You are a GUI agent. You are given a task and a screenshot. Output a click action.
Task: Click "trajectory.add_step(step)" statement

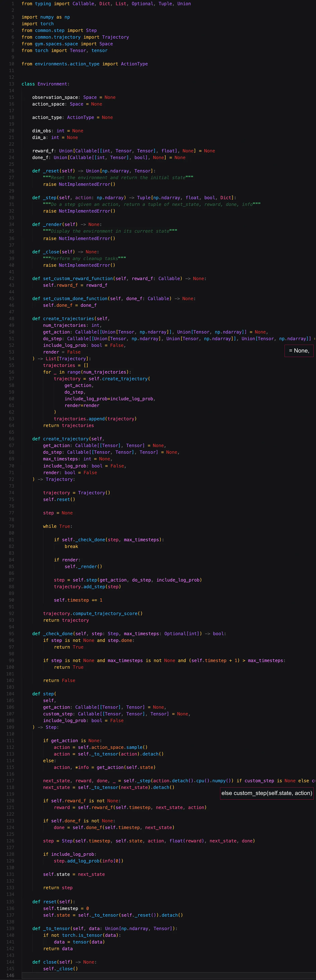87,587
